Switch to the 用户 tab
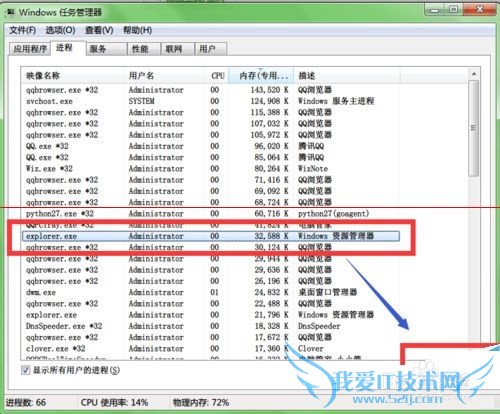 point(211,49)
